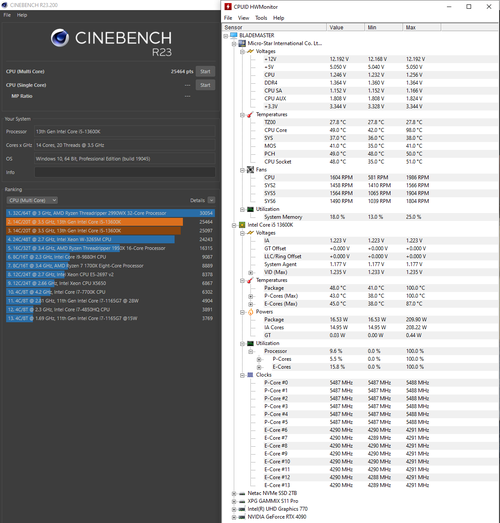Image resolution: width=500 pixels, height=523 pixels.
Task: Collapse the BLADEMASTER tree node
Action: 226,36
